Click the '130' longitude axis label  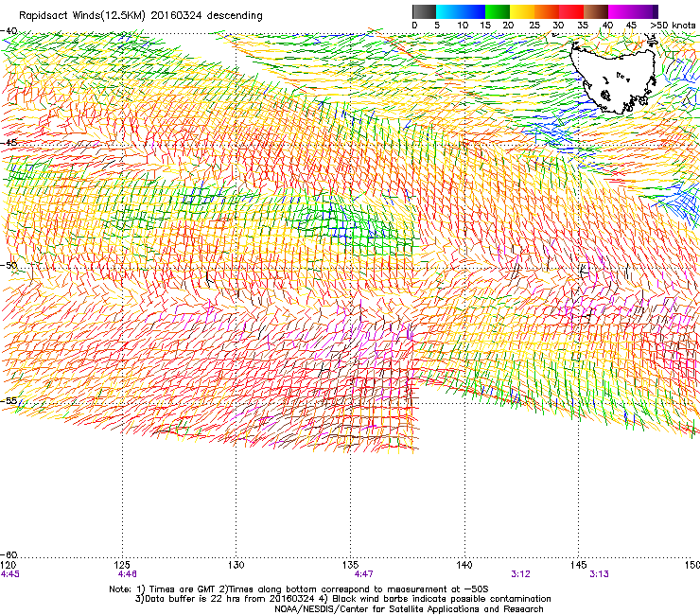(x=236, y=565)
